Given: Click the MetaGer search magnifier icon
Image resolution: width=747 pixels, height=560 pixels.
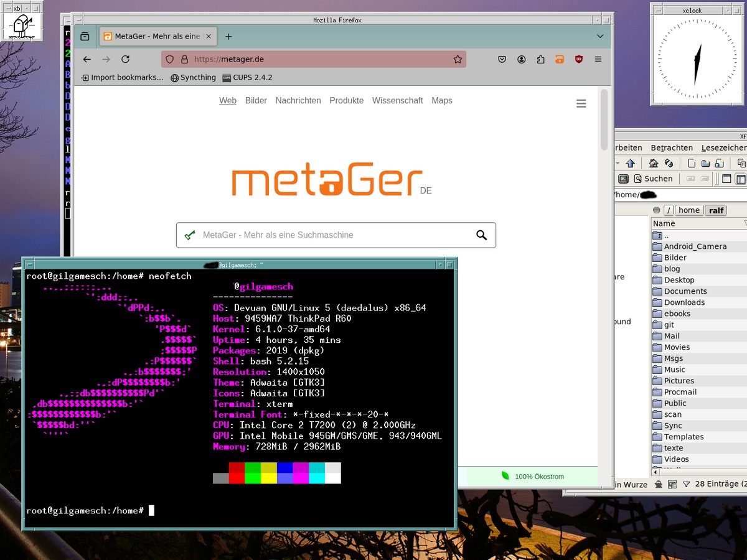Looking at the screenshot, I should click(481, 235).
